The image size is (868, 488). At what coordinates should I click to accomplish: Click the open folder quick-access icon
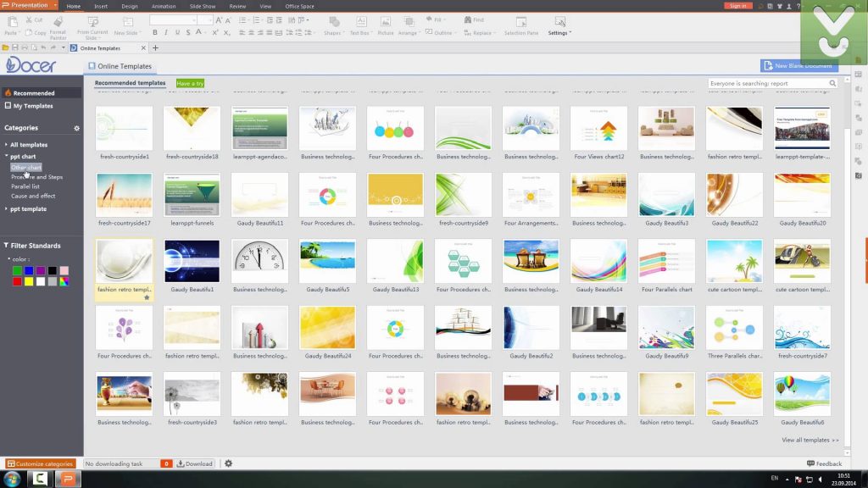tap(6, 48)
